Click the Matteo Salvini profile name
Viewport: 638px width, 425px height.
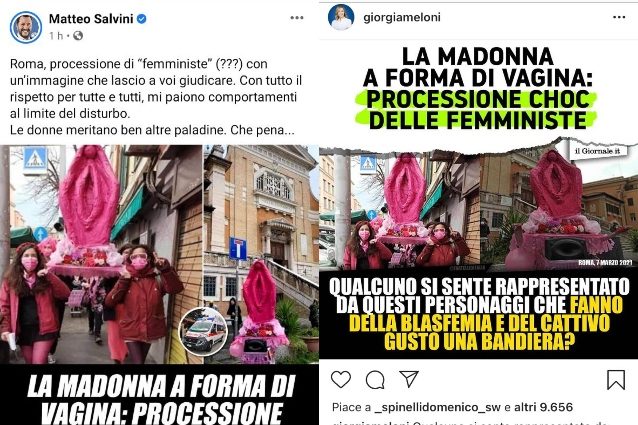click(91, 19)
